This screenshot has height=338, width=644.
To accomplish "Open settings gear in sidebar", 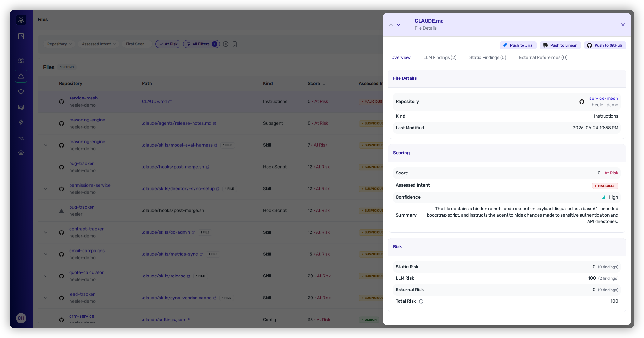I will [x=21, y=153].
